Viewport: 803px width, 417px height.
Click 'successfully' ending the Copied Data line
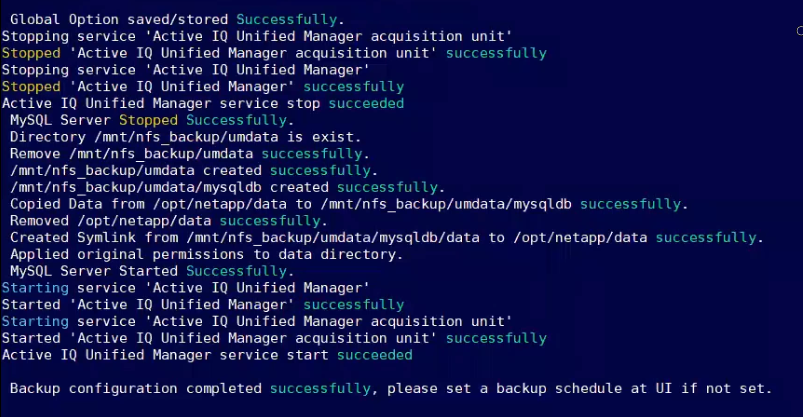point(632,204)
